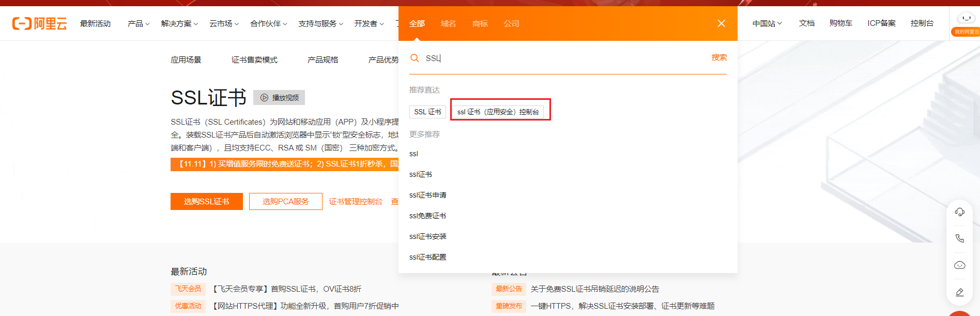The width and height of the screenshot is (980, 316).
Task: Click the 最新公告 tag label
Action: click(x=509, y=289)
